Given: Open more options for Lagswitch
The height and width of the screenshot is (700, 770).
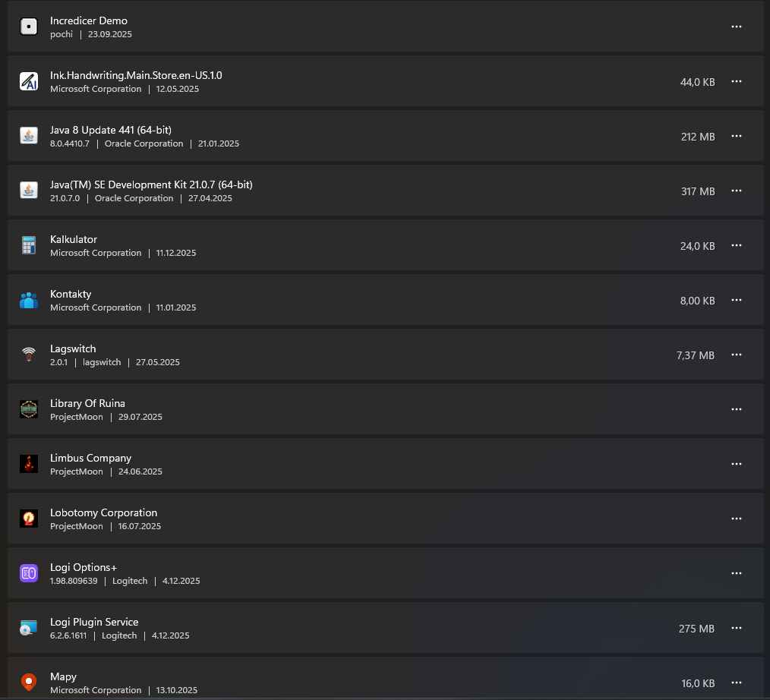Looking at the screenshot, I should tap(736, 355).
